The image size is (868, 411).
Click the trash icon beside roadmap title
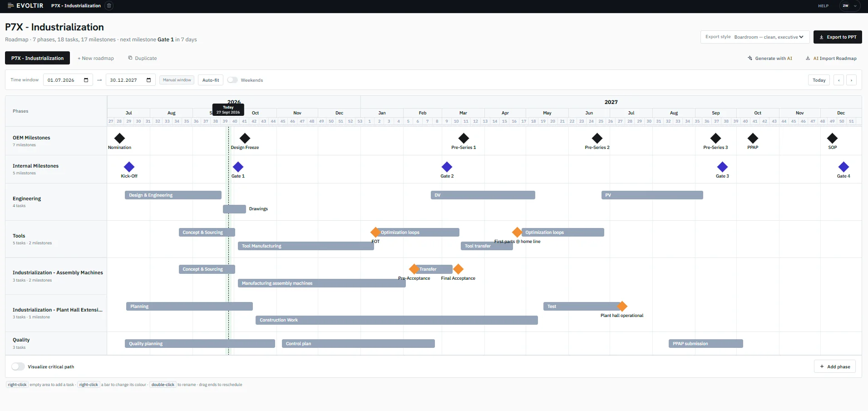point(109,5)
